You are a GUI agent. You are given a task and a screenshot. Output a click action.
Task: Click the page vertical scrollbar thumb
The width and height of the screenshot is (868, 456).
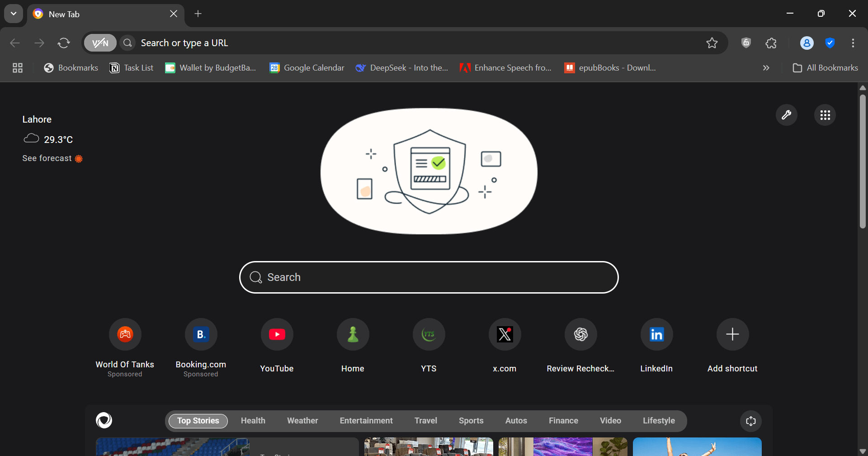pyautogui.click(x=863, y=161)
